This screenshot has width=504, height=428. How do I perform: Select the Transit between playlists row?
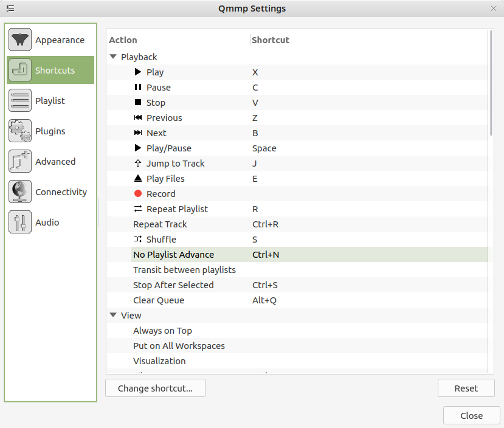pyautogui.click(x=297, y=270)
